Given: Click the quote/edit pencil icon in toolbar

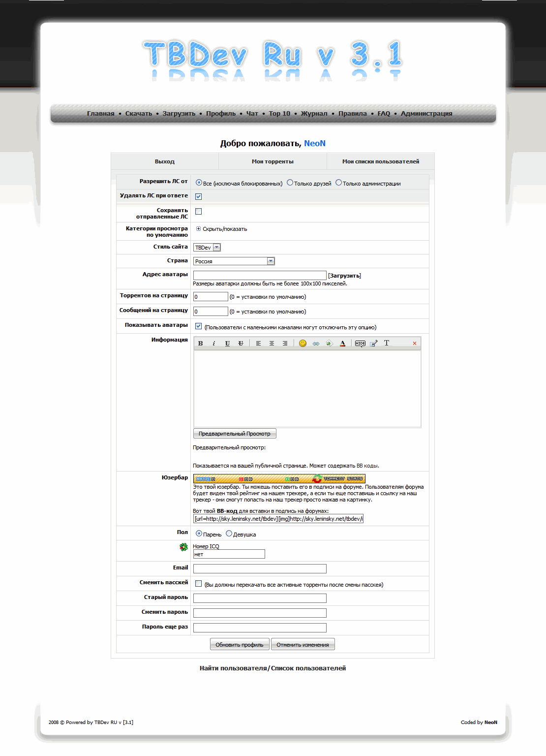Looking at the screenshot, I should coord(374,343).
